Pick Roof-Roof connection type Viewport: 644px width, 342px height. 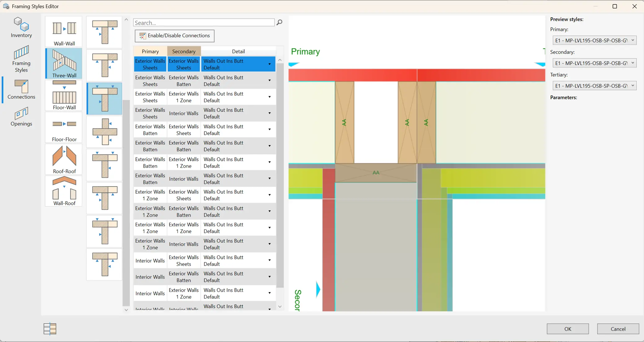click(64, 159)
